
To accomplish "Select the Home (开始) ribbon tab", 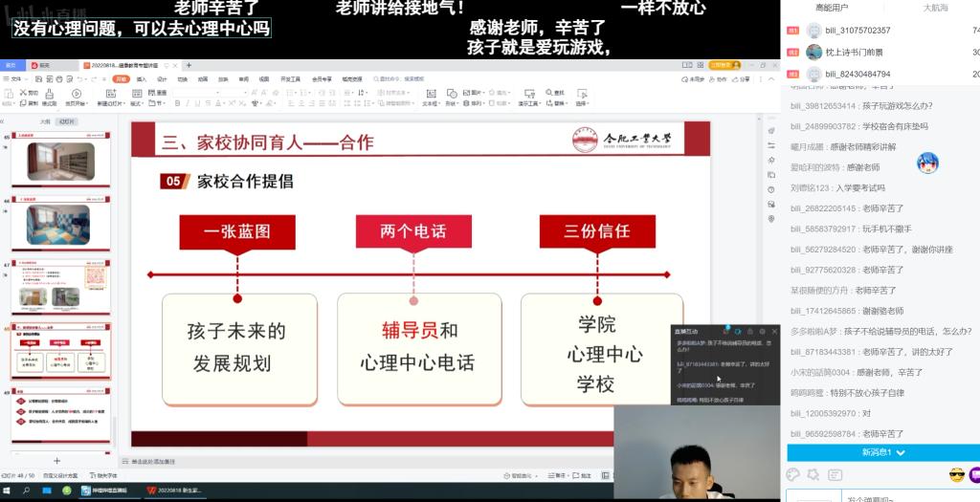I will click(x=121, y=79).
